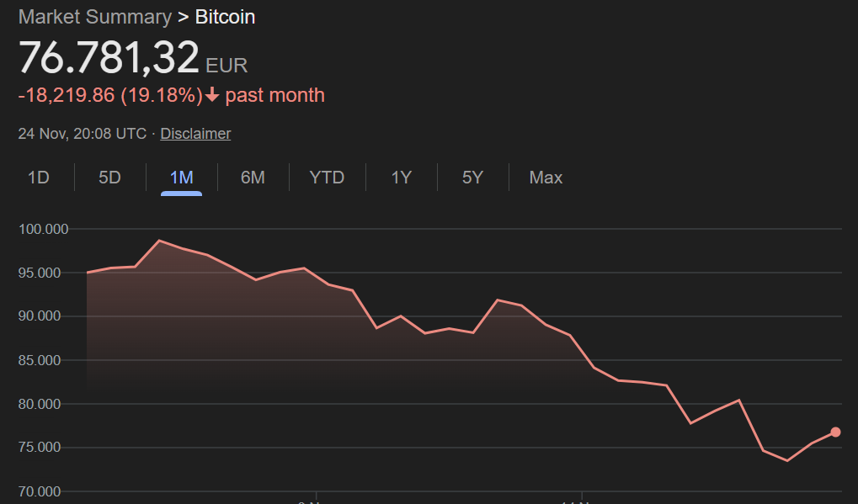Select the 1D time range tab
The image size is (858, 504).
[39, 178]
